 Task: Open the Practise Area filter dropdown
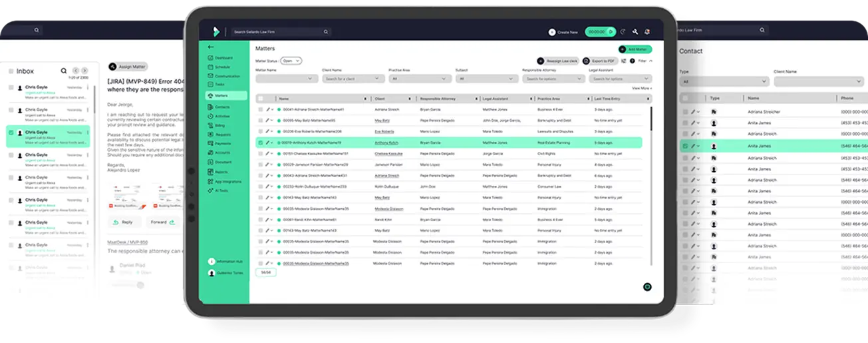click(x=420, y=79)
